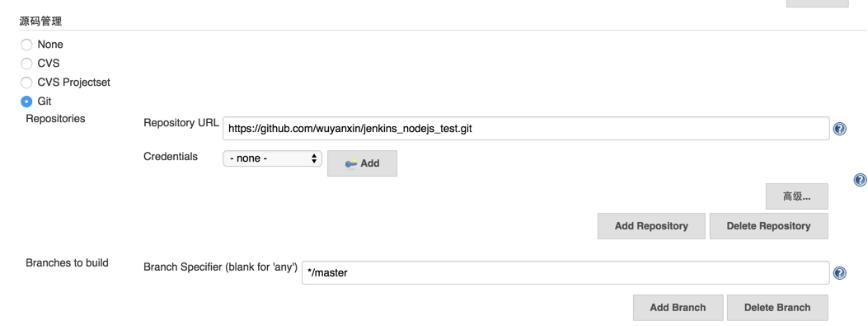Click the Add Branch button
The width and height of the screenshot is (868, 326).
678,308
